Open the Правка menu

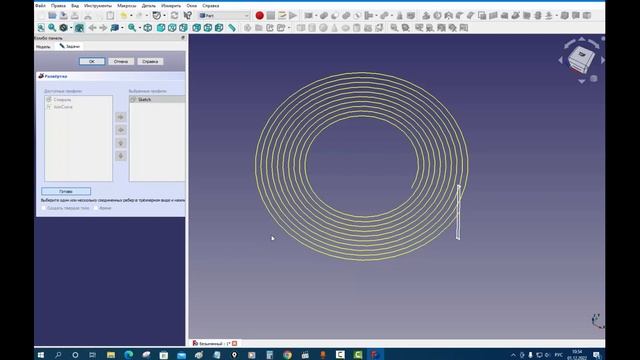(58, 6)
